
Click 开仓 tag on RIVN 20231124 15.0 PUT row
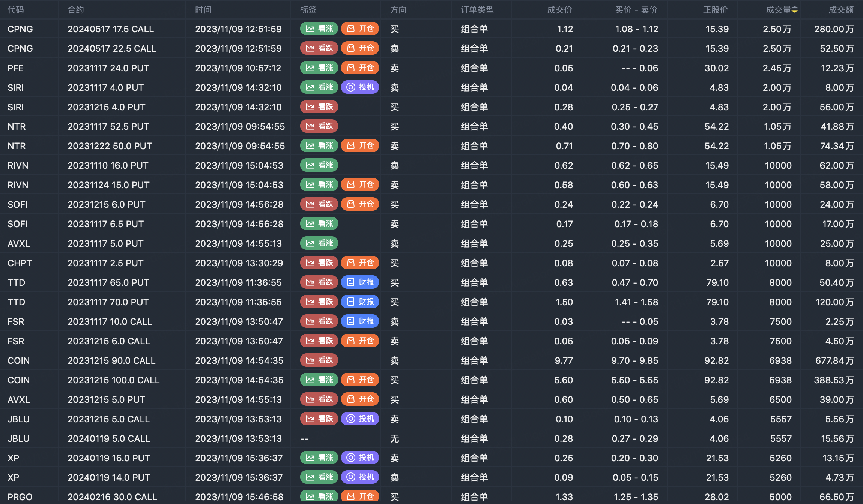point(360,185)
